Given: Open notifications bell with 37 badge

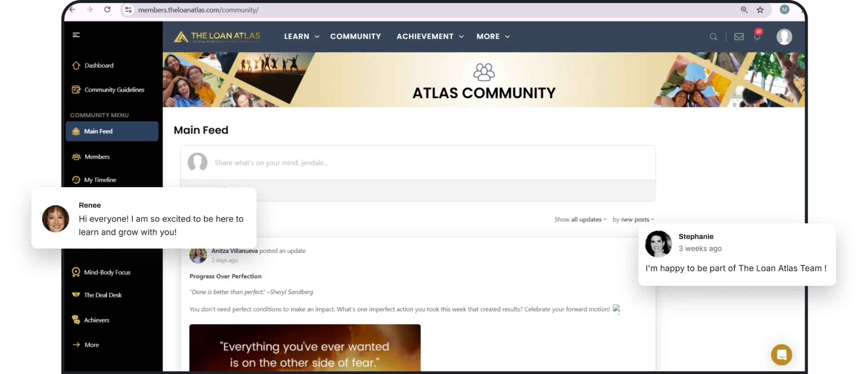Looking at the screenshot, I should 757,36.
